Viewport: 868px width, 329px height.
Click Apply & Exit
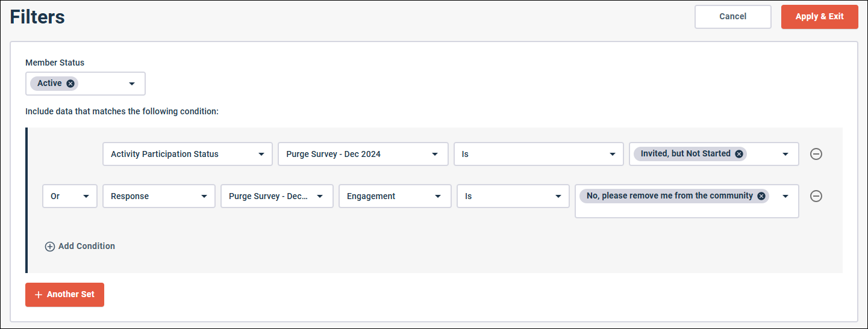[819, 17]
